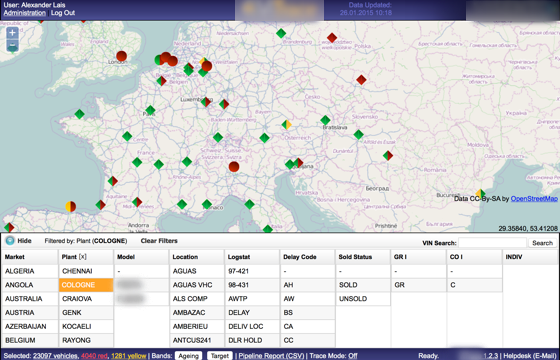Select the red diamond marker in Poland
The image size is (560, 360).
(x=332, y=38)
